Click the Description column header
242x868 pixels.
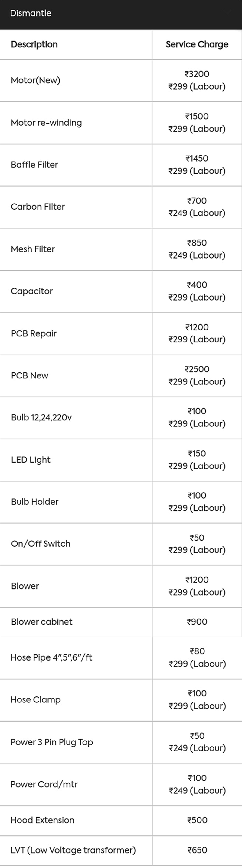point(34,44)
